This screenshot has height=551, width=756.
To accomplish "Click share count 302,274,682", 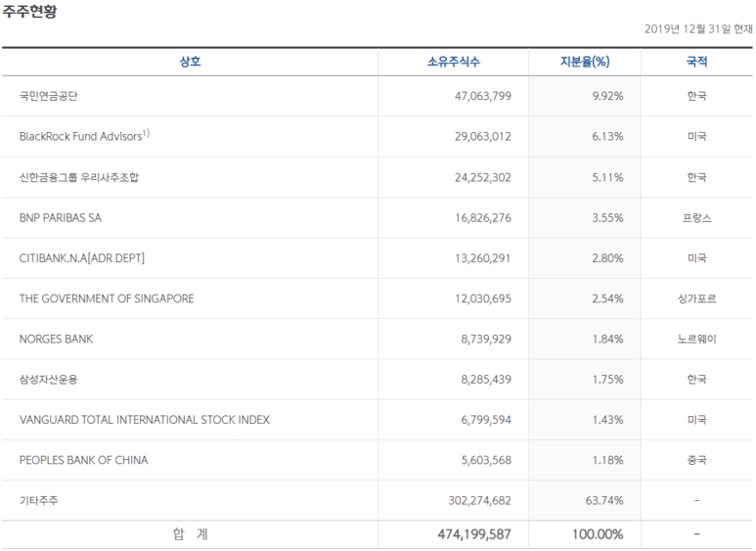I will tap(480, 501).
